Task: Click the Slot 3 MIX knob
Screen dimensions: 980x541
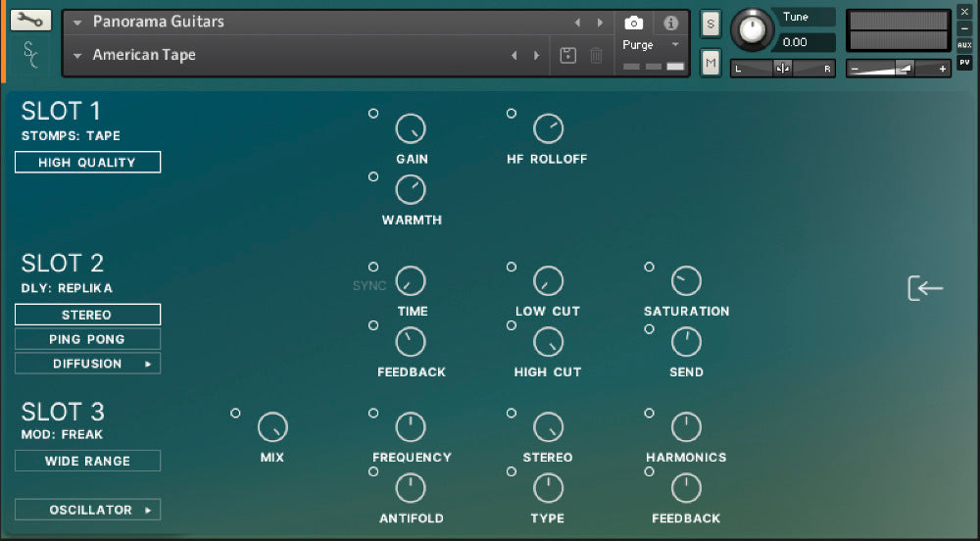Action: coord(272,427)
